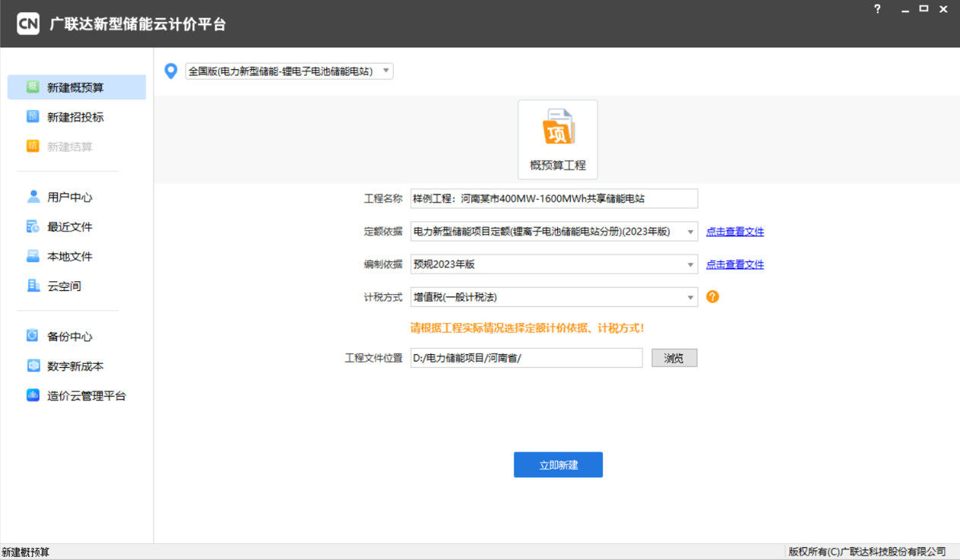Close the application window
The height and width of the screenshot is (560, 960).
pyautogui.click(x=943, y=10)
